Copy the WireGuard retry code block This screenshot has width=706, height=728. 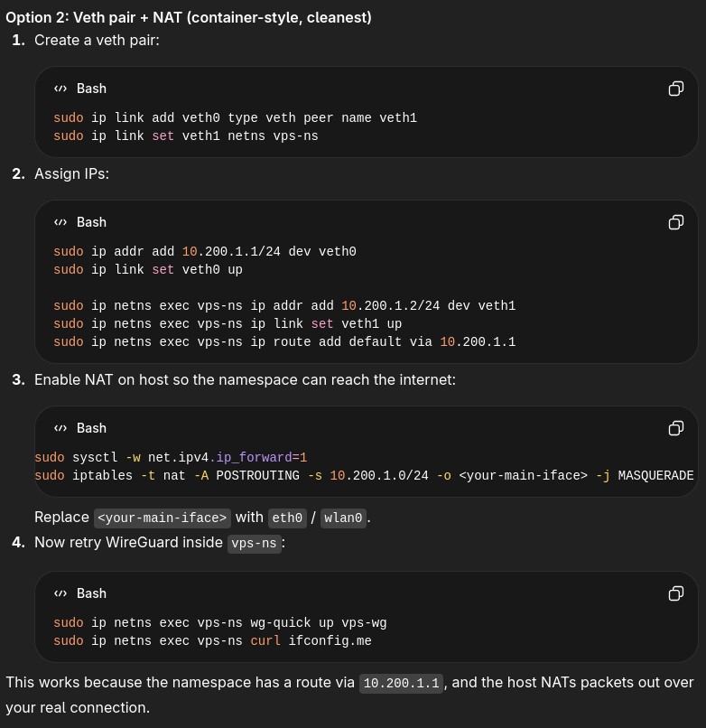point(676,593)
